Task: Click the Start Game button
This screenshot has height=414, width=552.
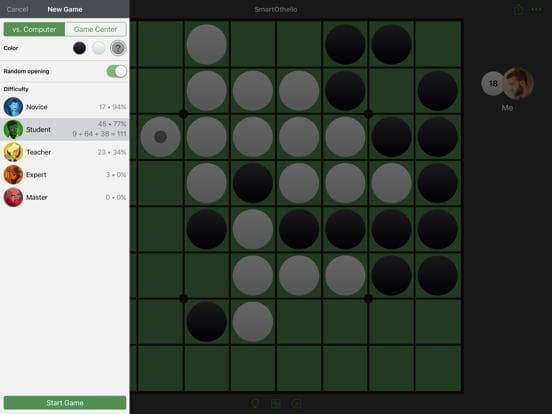Action: tap(65, 403)
